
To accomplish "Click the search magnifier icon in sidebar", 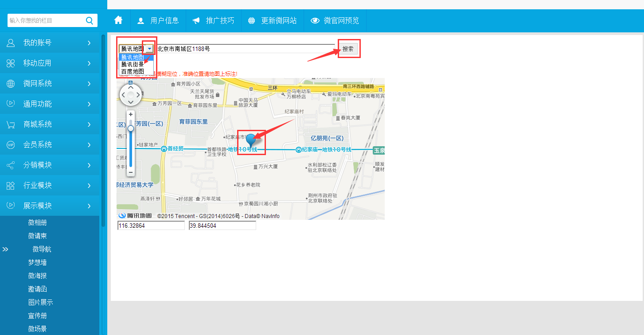I will click(89, 20).
